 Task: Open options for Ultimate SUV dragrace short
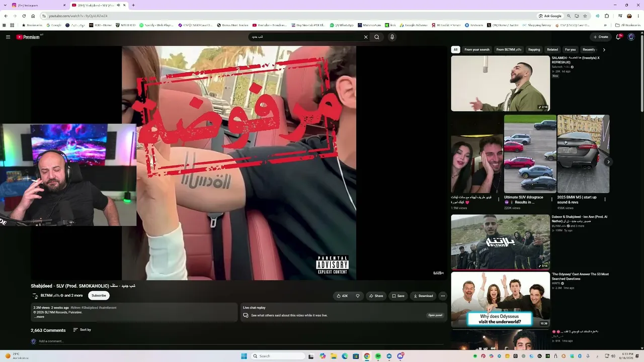(x=552, y=200)
